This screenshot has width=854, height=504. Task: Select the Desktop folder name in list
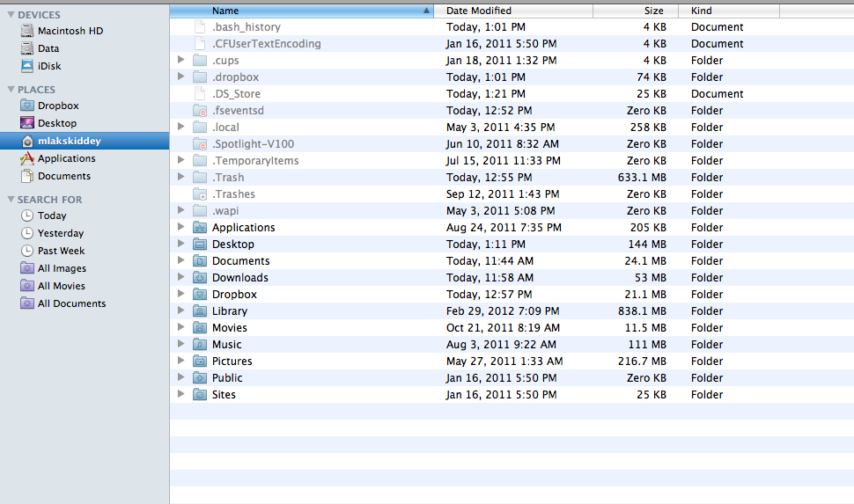click(233, 245)
